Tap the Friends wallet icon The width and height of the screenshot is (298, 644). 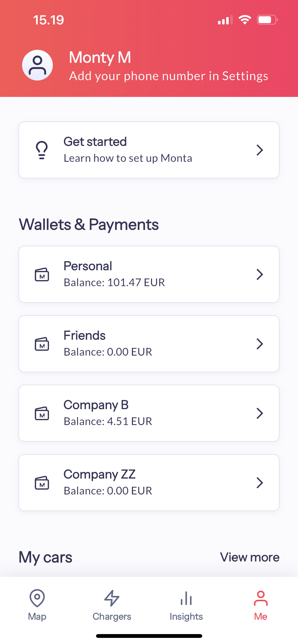pyautogui.click(x=42, y=344)
